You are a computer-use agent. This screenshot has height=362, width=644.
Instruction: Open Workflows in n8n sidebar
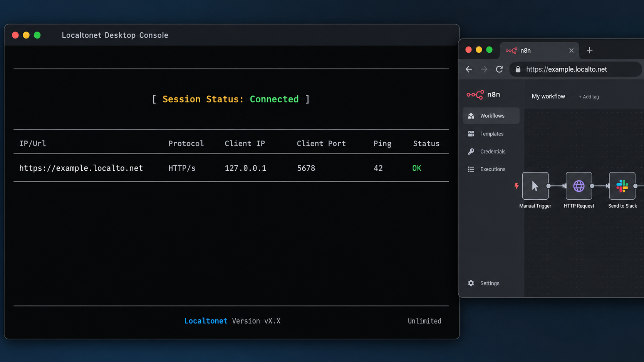tap(491, 116)
